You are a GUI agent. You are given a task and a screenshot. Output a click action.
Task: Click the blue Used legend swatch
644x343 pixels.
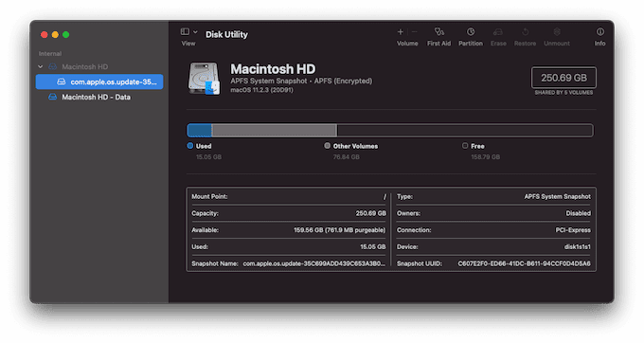pyautogui.click(x=190, y=145)
